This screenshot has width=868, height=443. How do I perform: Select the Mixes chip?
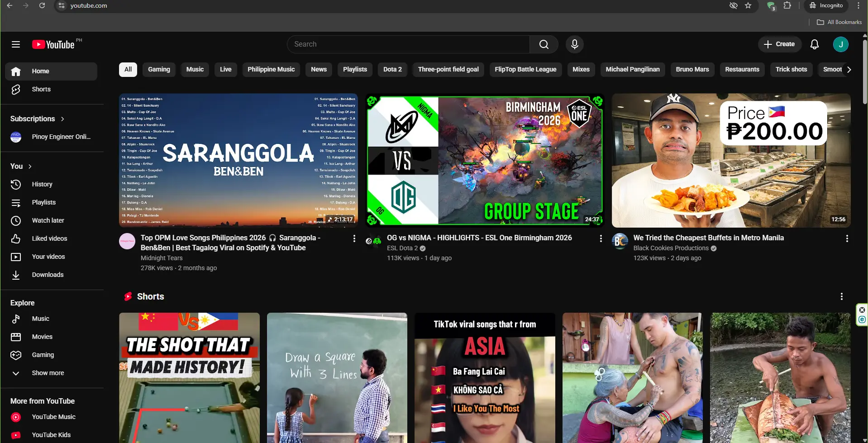[x=581, y=69]
